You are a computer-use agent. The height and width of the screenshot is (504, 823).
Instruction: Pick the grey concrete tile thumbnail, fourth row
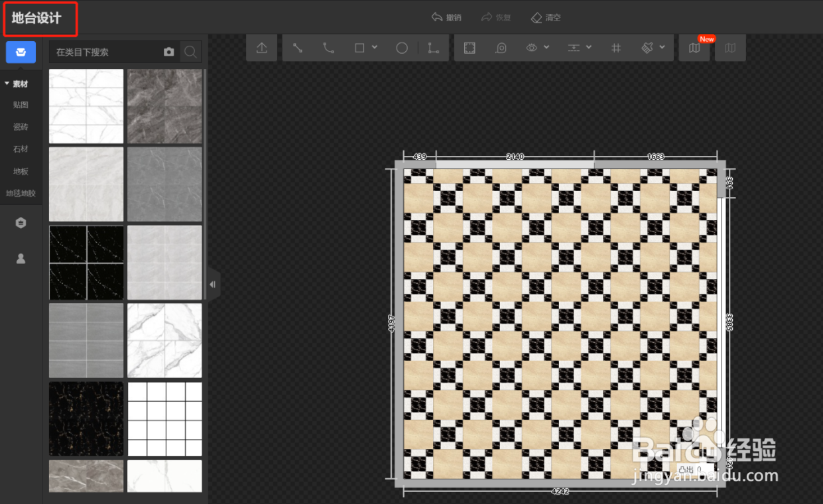86,341
